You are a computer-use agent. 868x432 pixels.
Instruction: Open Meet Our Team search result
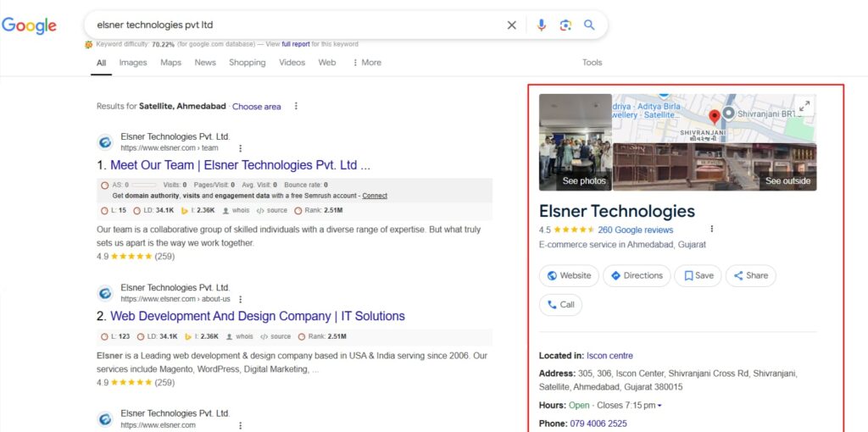240,165
